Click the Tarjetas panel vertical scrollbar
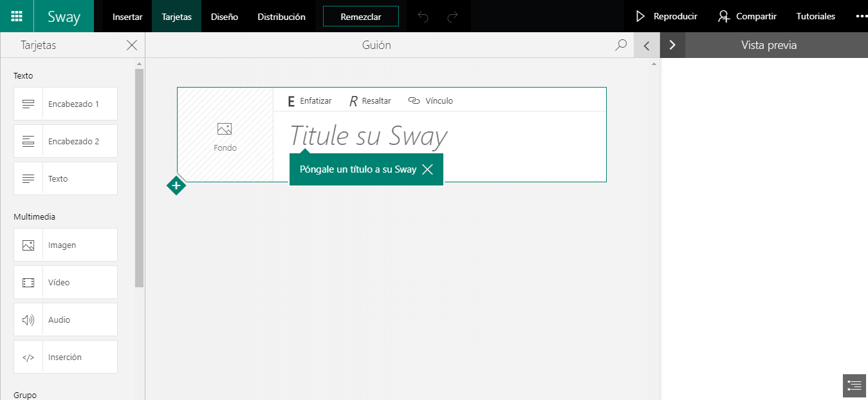868x400 pixels. 139,177
